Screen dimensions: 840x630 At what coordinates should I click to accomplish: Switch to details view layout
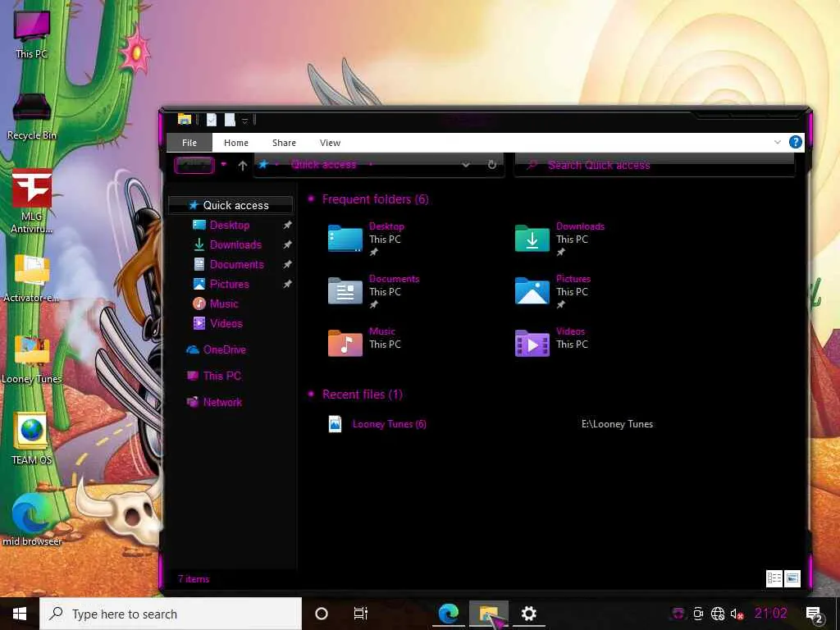774,578
